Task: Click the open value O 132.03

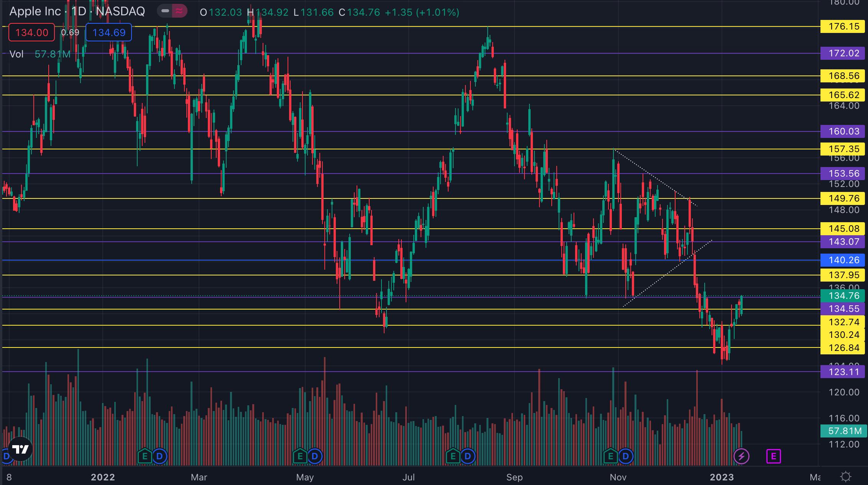Action: [x=221, y=12]
